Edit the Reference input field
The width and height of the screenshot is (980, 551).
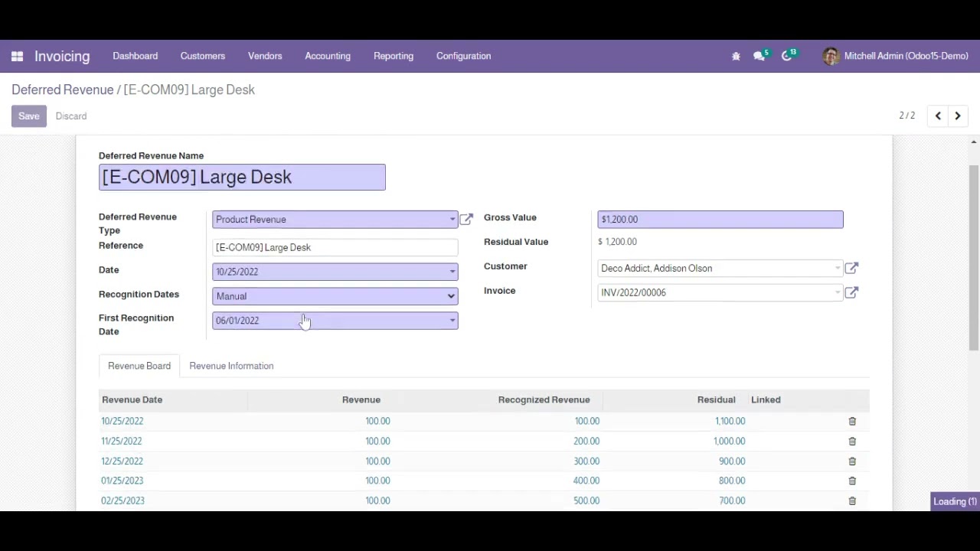point(335,247)
